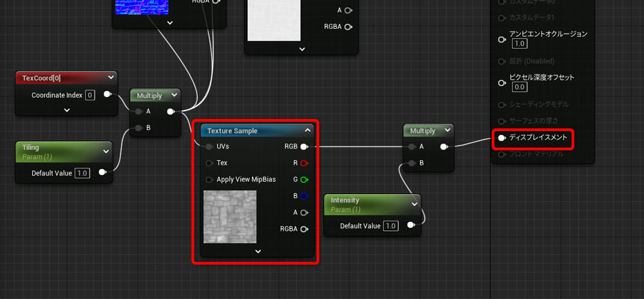Screen dimensions: 644x299
Task: Click the ディスプレイスメント input pin
Action: point(502,138)
